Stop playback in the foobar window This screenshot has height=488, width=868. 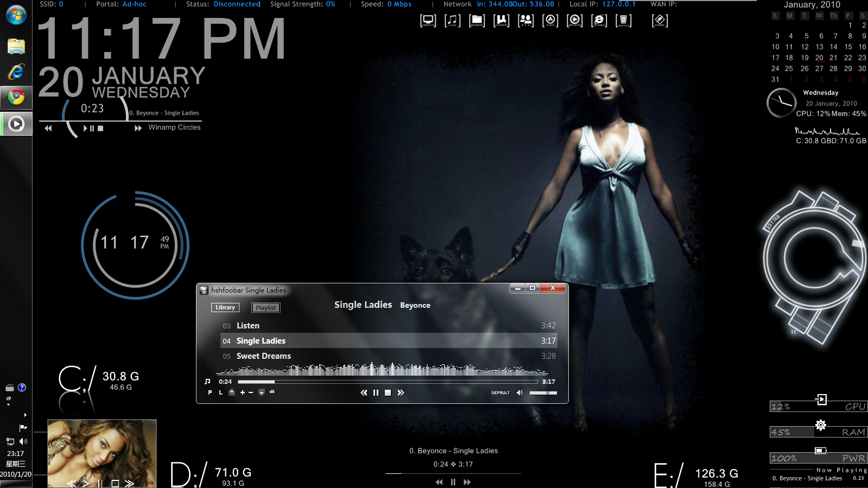388,392
